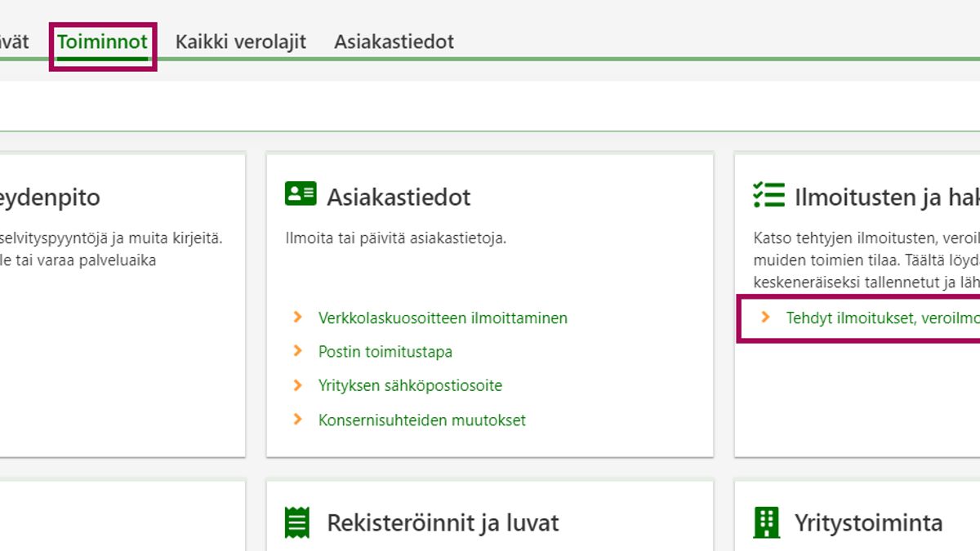Open the Postin toimitustapa link

coord(385,352)
